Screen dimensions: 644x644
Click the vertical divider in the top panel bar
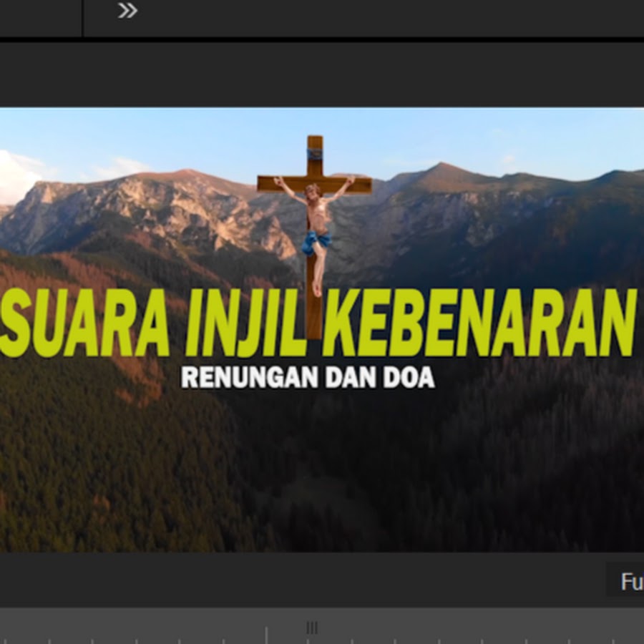pyautogui.click(x=83, y=18)
